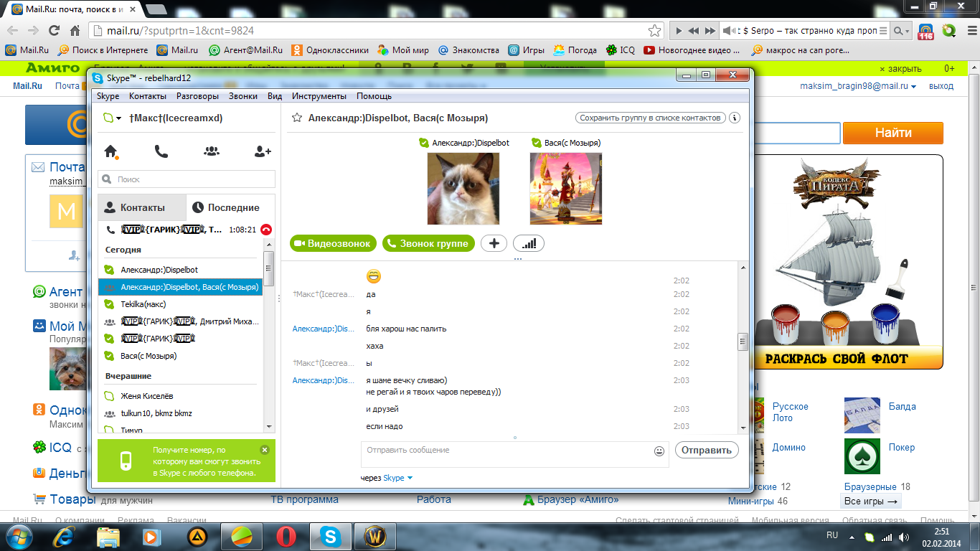
Task: Select single Вася(с Мозыря) contact row
Action: point(181,356)
